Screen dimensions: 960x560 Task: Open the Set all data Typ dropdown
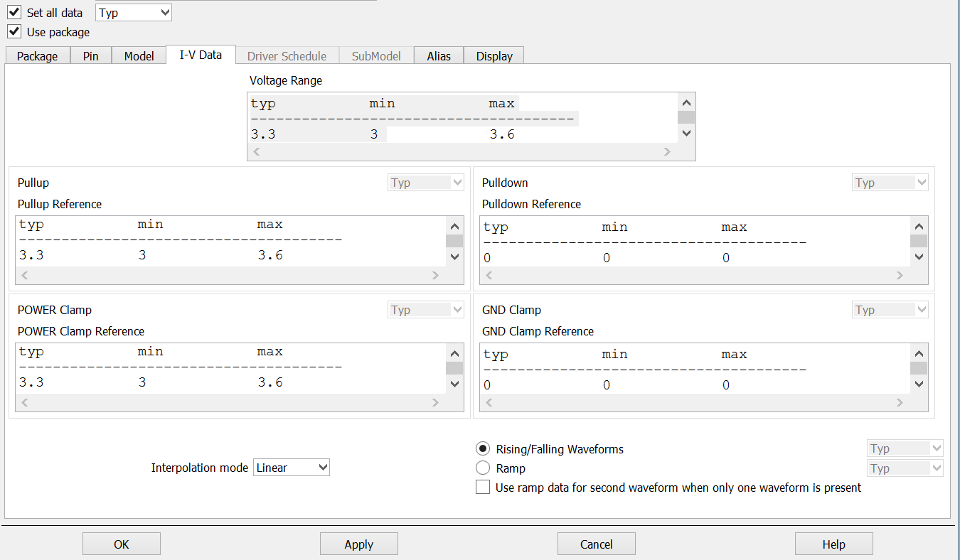134,13
